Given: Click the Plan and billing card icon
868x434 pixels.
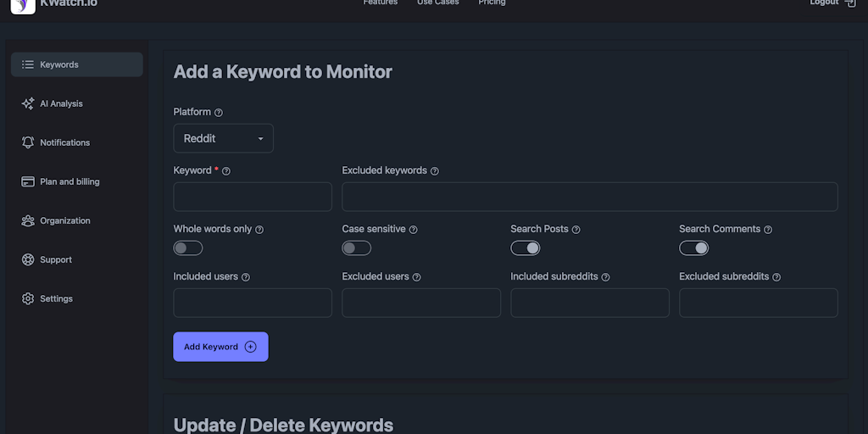Looking at the screenshot, I should click(x=28, y=181).
